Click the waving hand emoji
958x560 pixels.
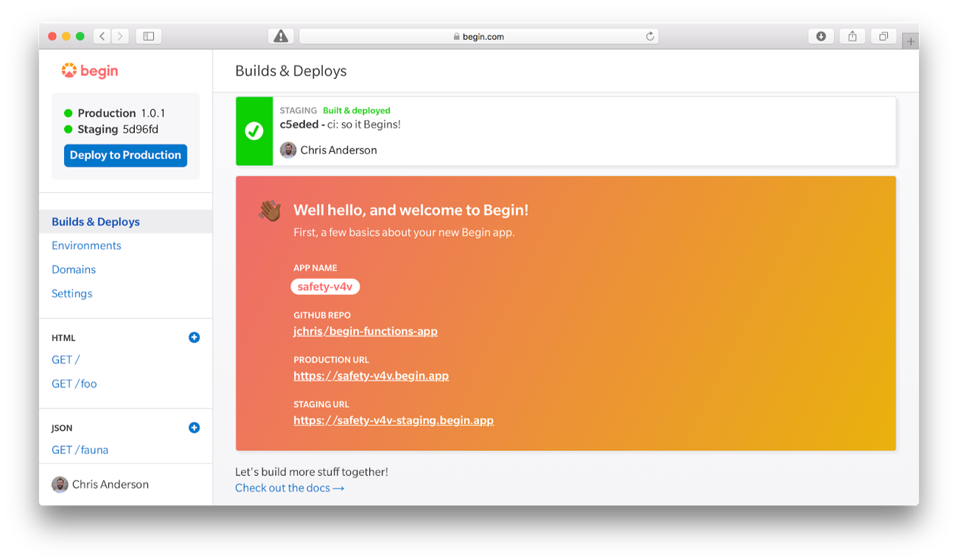[x=270, y=211]
